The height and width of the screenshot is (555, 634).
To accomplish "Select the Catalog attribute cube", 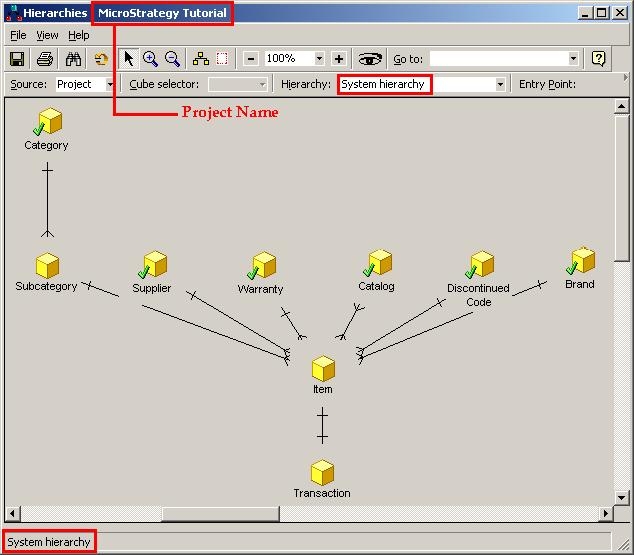I will [x=377, y=263].
